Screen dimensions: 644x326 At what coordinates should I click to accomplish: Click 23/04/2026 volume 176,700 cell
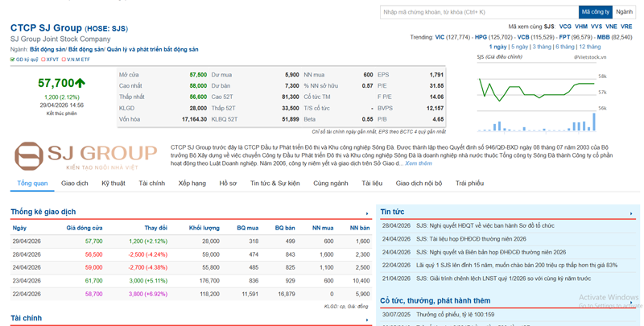tap(209, 281)
